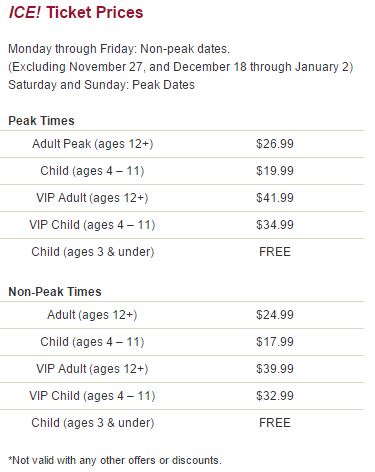Click the ICE! Ticket Prices heading
This screenshot has height=472, width=375.
click(76, 12)
